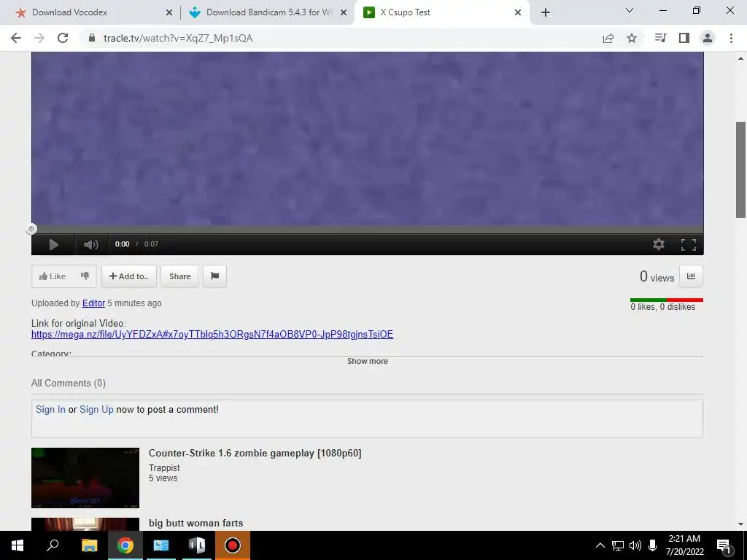Viewport: 747px width, 560px height.
Task: Open the Add to.. menu
Action: (129, 276)
